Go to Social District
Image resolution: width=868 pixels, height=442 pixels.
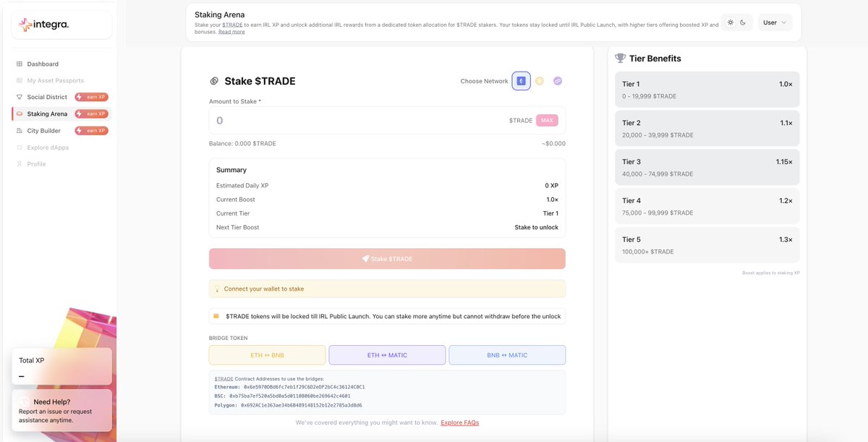(47, 97)
